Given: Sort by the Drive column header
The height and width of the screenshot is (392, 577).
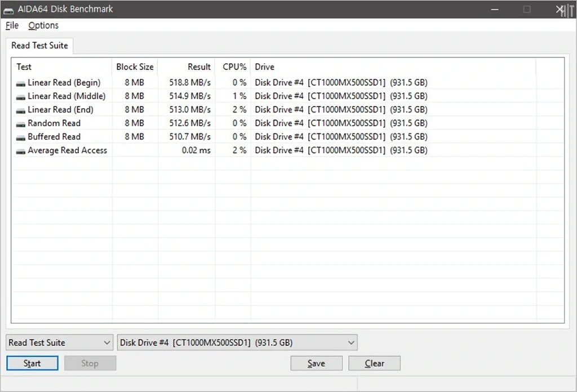Looking at the screenshot, I should 393,67.
